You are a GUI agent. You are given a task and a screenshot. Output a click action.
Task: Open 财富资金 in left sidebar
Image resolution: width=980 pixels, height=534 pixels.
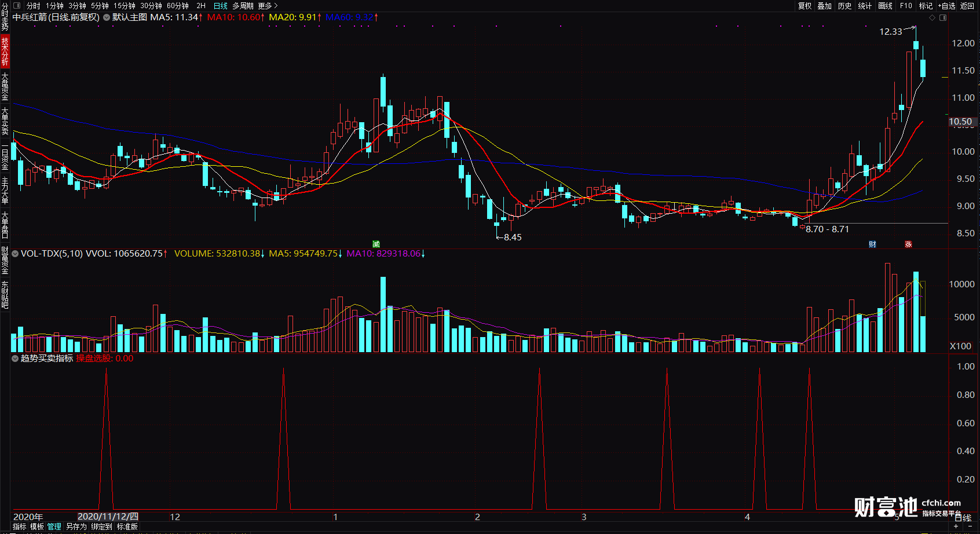[x=5, y=260]
